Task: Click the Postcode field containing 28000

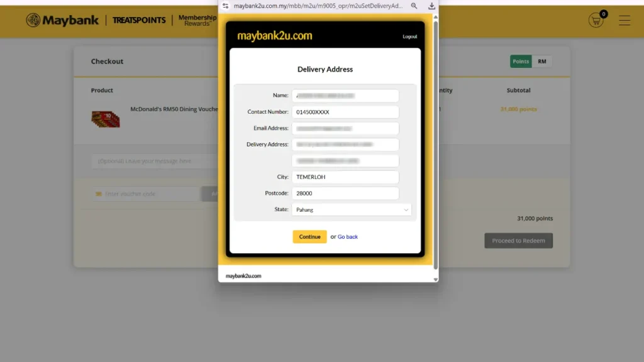Action: [345, 194]
